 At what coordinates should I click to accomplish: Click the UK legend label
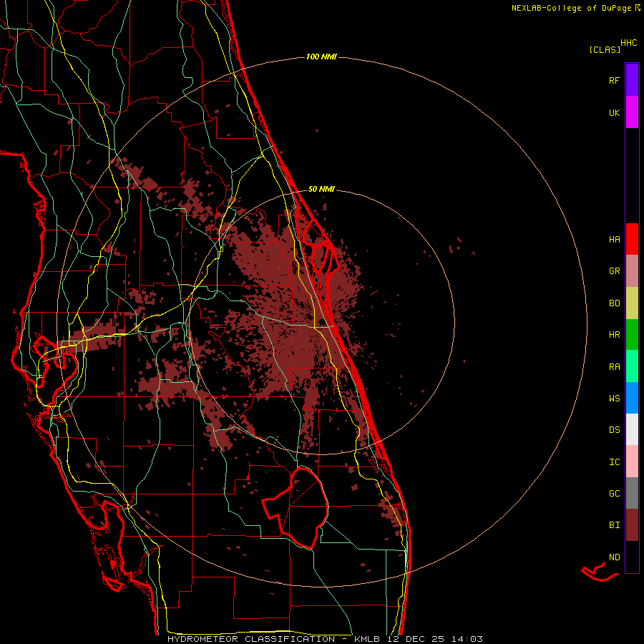pyautogui.click(x=614, y=112)
